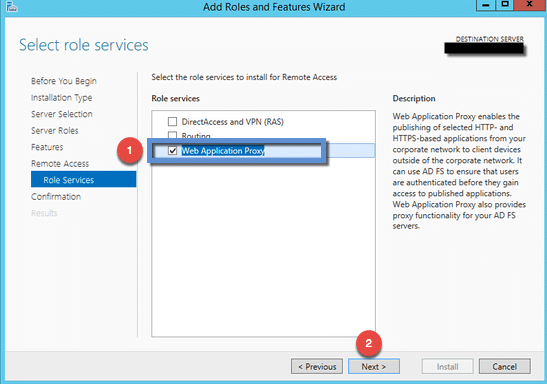Viewport: 547px width, 384px height.
Task: Click the Select role services heading
Action: tap(84, 45)
